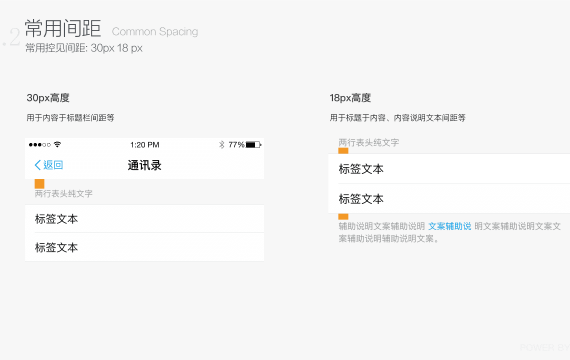Click the 返回 back button text

(x=53, y=165)
